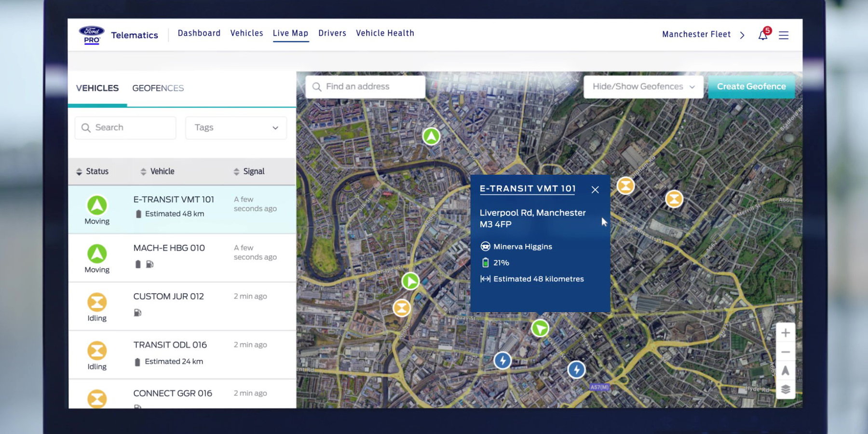The height and width of the screenshot is (434, 868).
Task: Switch to the VEHICLES panel tab
Action: click(97, 88)
